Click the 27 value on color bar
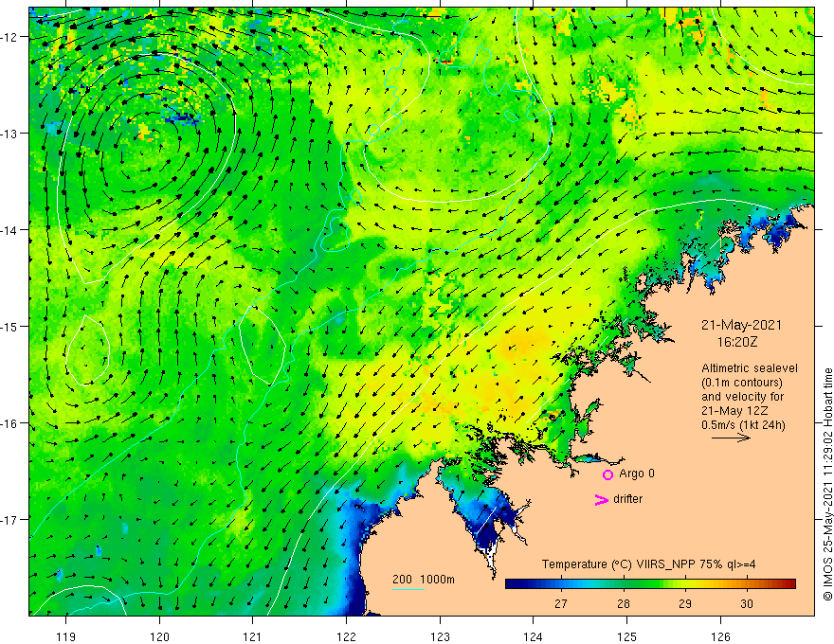Viewport: 834px width, 644px height. click(561, 604)
